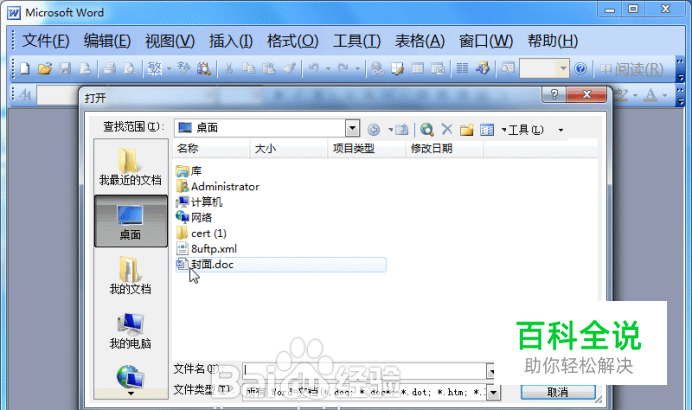Viewport: 692px width, 410px height.
Task: Select the cert (1) folder
Action: (201, 233)
